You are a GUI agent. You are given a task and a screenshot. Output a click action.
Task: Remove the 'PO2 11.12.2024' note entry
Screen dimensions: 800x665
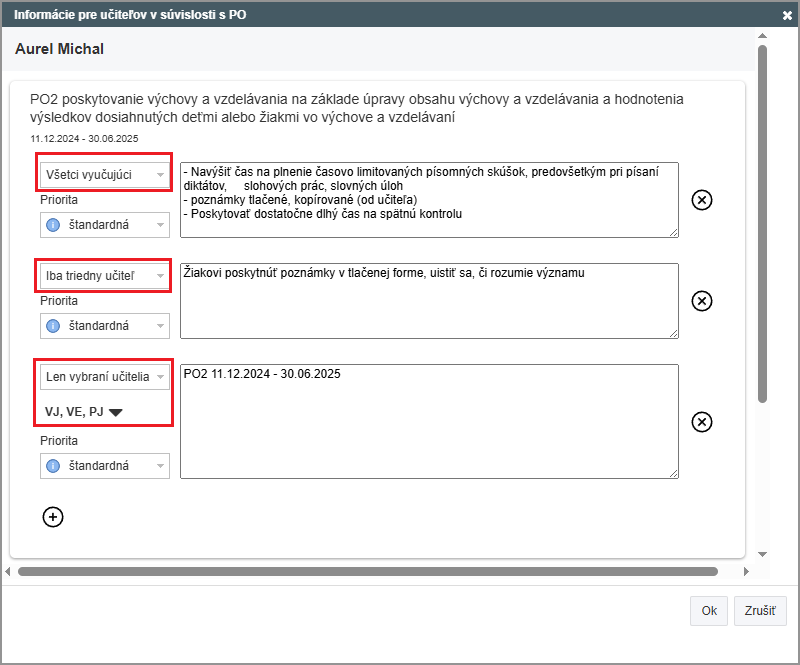point(702,422)
